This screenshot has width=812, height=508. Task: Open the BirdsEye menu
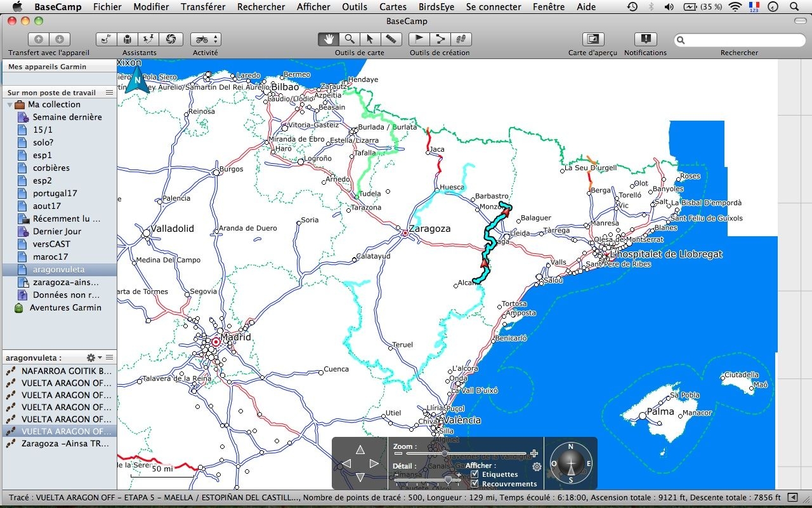click(x=436, y=7)
